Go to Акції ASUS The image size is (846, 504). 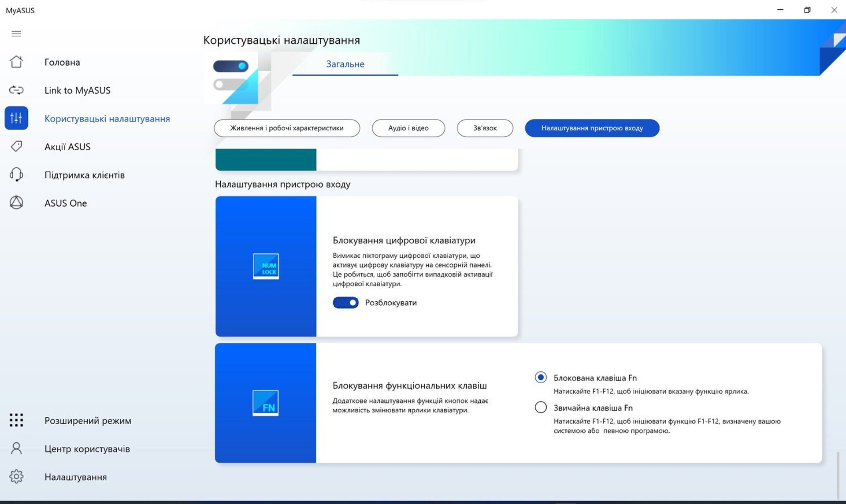tap(67, 147)
